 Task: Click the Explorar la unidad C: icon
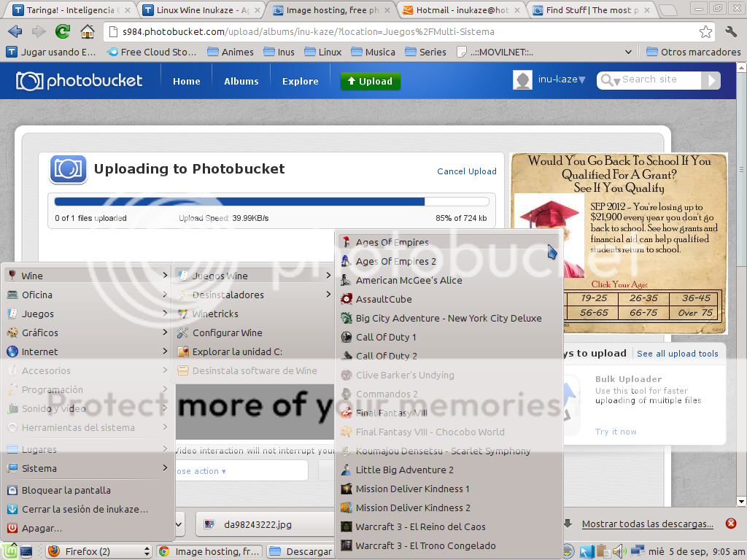[182, 352]
